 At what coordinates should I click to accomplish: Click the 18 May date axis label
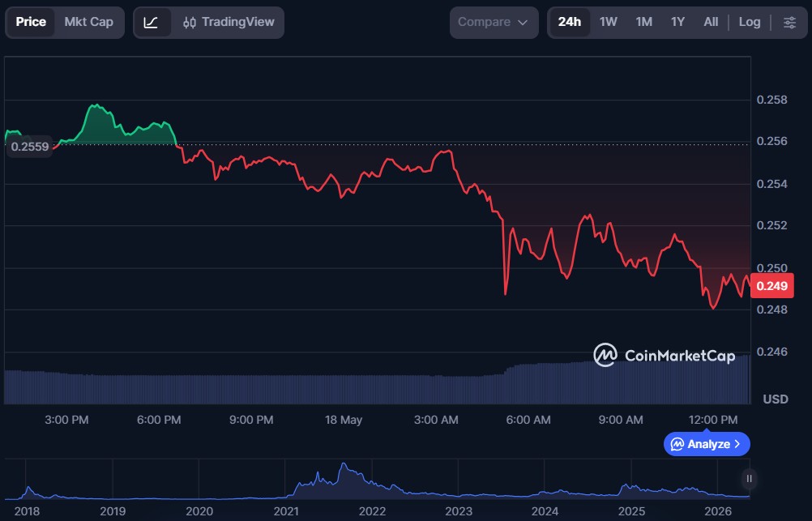point(344,420)
